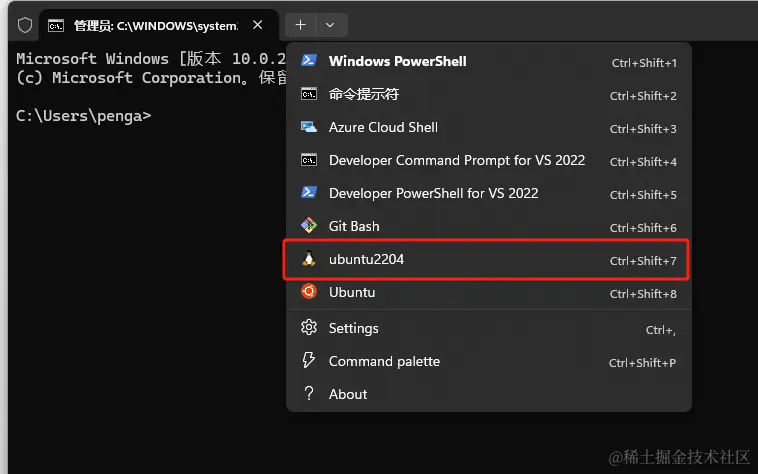758x474 pixels.
Task: Click the Ctrl+Shift+4 shortcut label
Action: click(643, 162)
